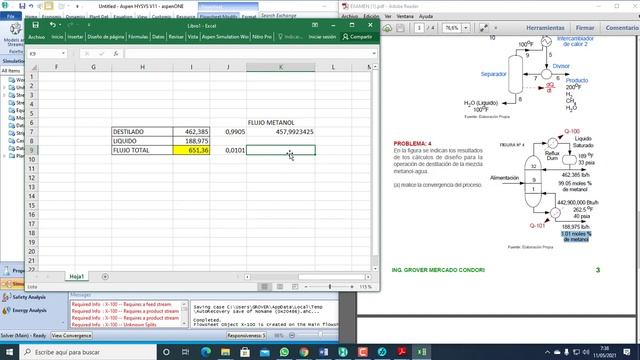
Task: Click the Adobe Reader page number field
Action: (x=419, y=28)
